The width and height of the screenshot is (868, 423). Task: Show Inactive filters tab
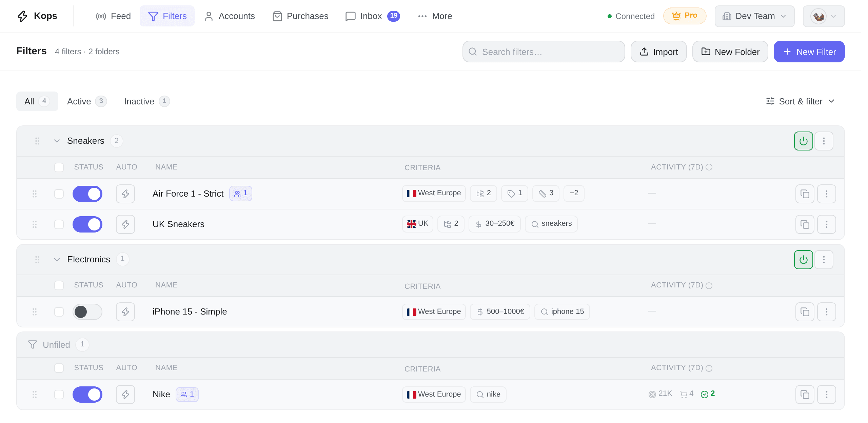(147, 101)
